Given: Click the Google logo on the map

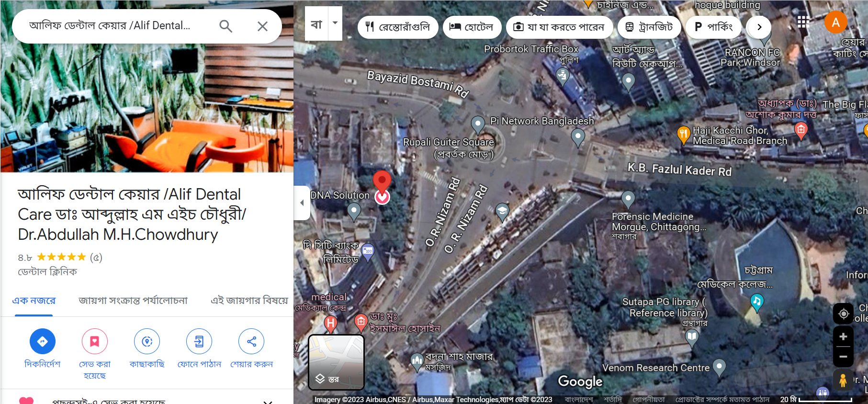Looking at the screenshot, I should click(580, 382).
